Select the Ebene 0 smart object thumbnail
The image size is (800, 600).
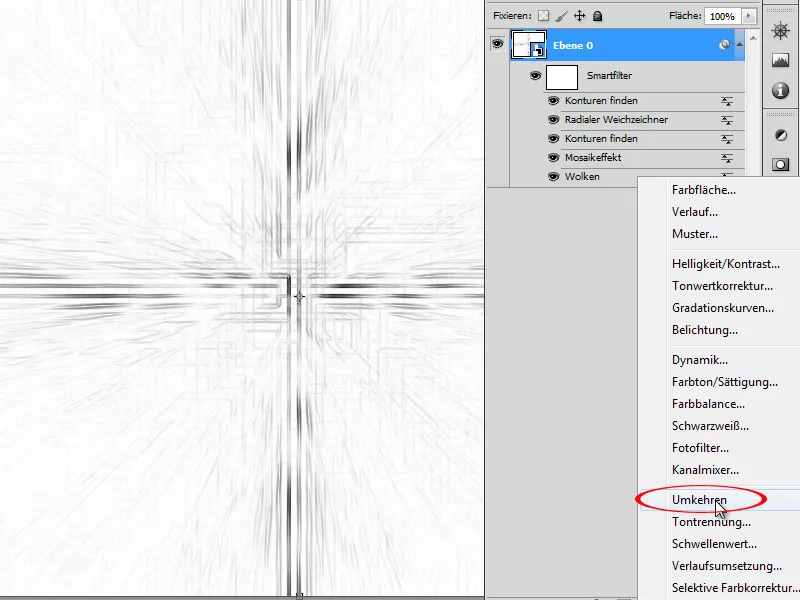pos(529,44)
